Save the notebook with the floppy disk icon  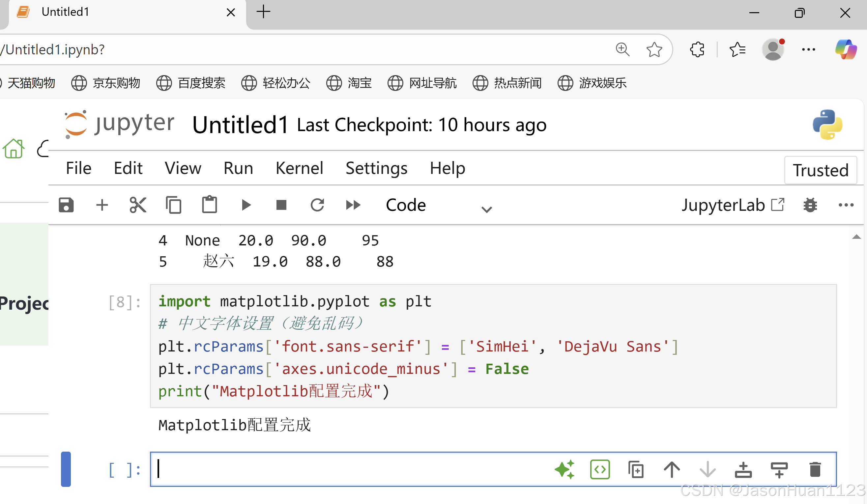(x=66, y=205)
